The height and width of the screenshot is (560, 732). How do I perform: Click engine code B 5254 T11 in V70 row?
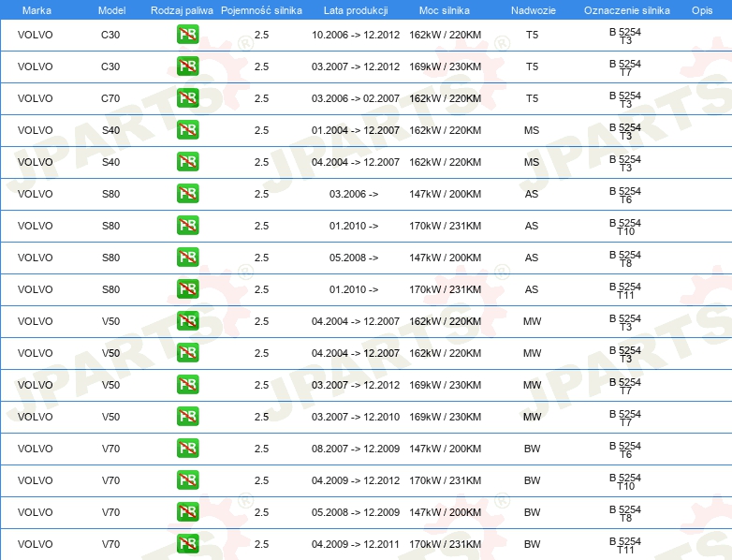(625, 545)
